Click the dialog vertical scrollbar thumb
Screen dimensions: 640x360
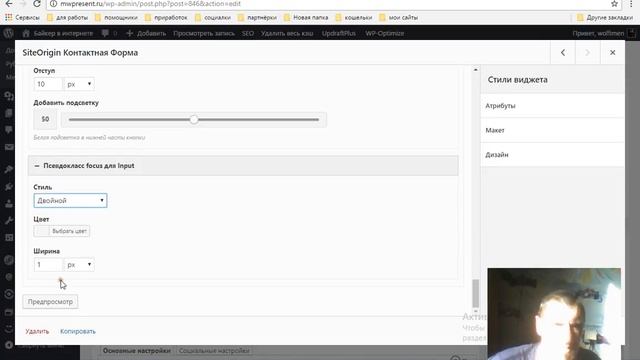(x=476, y=293)
